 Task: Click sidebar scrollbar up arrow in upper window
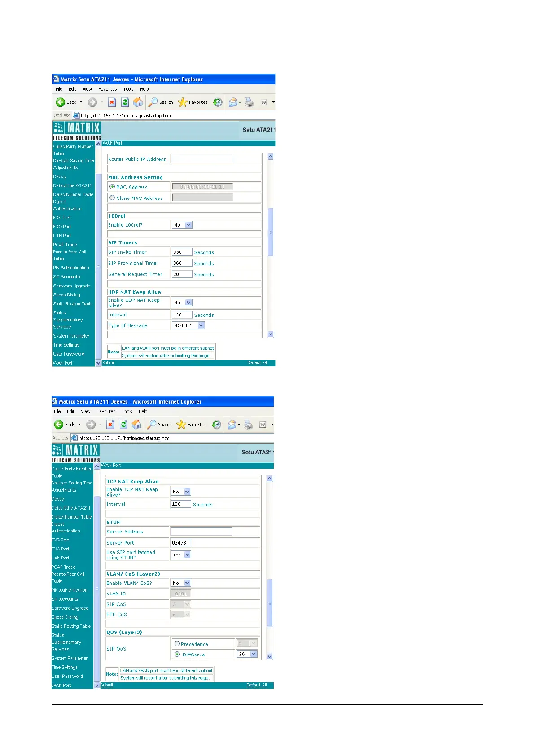tap(98, 144)
